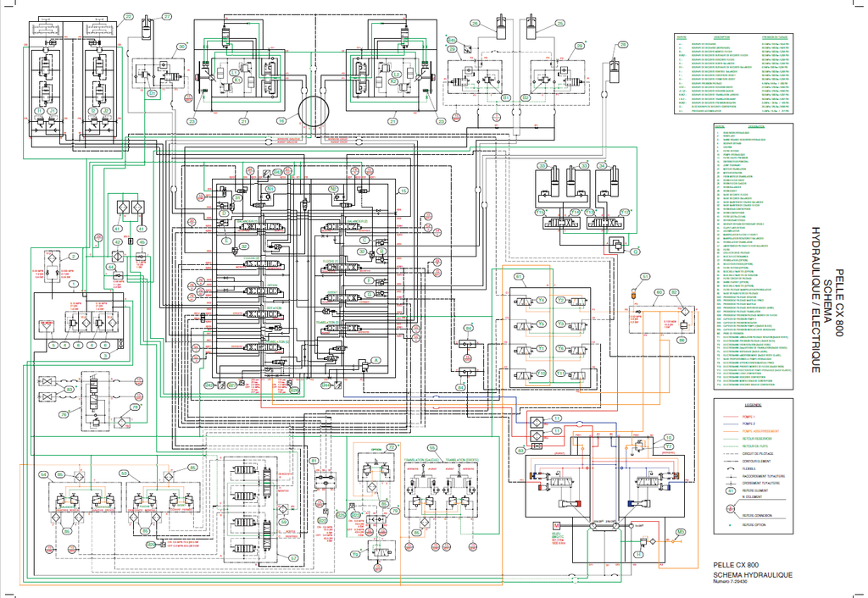
Task: Click the Y5 solenoid valve label
Action: click(x=542, y=324)
